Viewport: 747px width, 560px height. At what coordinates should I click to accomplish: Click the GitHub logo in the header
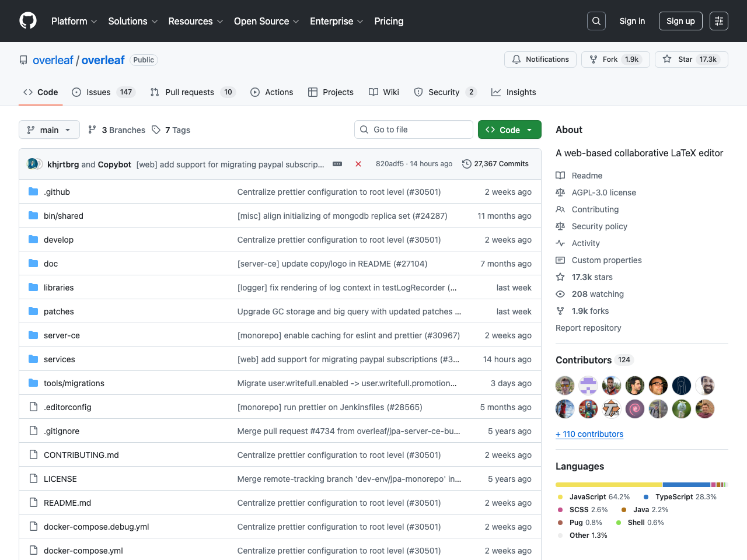pyautogui.click(x=27, y=20)
